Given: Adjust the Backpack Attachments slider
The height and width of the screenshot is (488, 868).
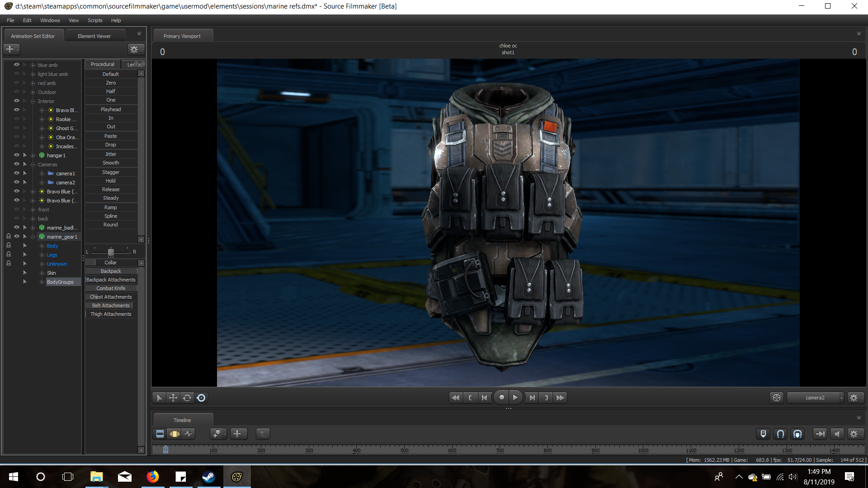Looking at the screenshot, I should point(111,280).
